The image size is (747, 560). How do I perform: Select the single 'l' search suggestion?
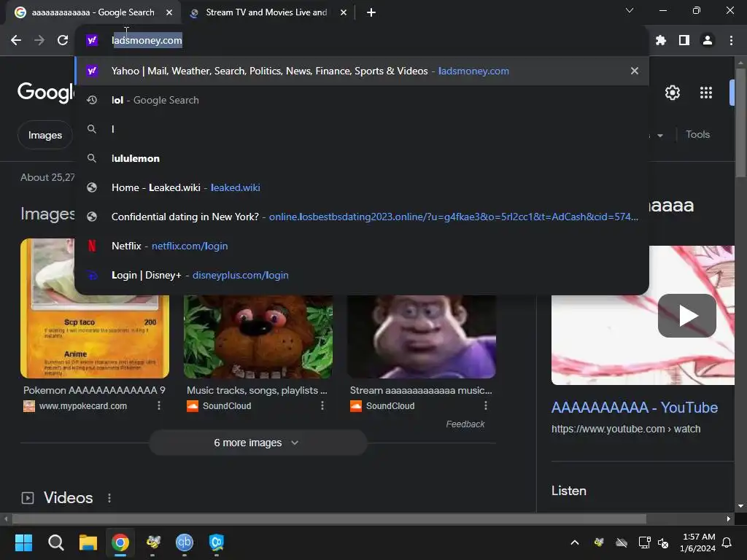pos(362,129)
